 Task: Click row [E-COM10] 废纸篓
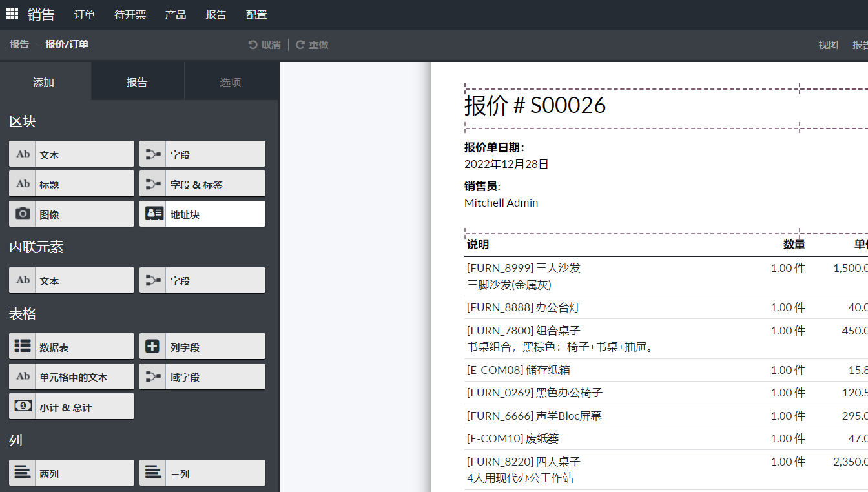pyautogui.click(x=513, y=438)
